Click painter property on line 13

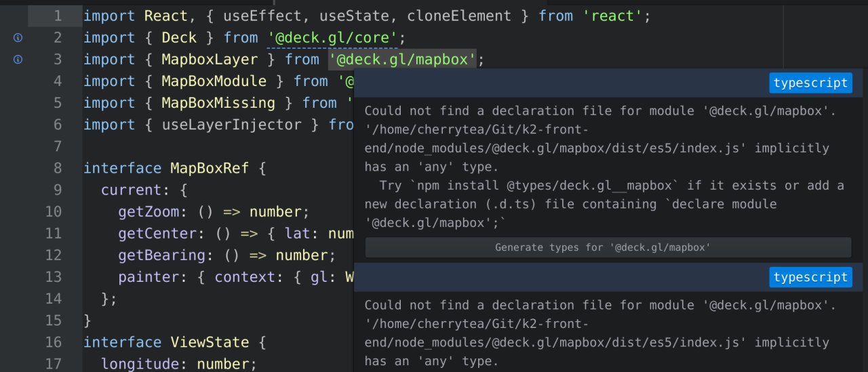149,276
